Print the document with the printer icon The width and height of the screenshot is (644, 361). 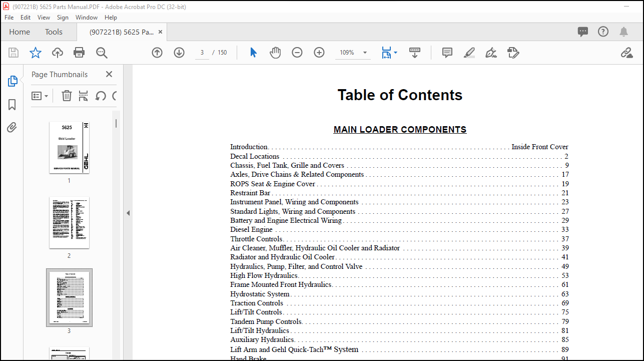click(x=79, y=53)
